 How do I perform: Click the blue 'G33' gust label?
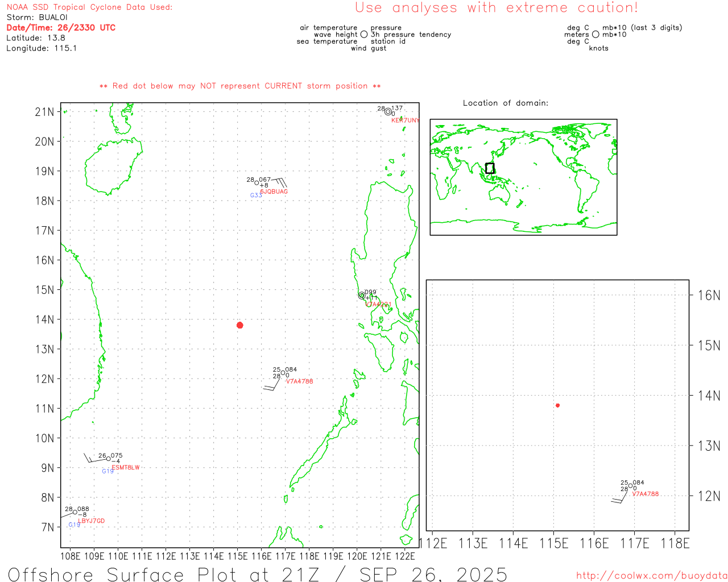coord(257,196)
